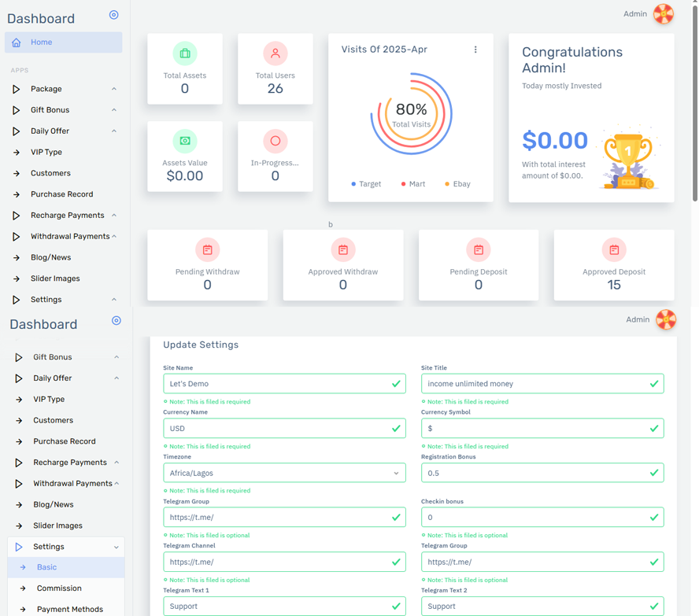Viewport: 699px width, 616px height.
Task: Click the Assets Value money icon
Action: tap(185, 141)
